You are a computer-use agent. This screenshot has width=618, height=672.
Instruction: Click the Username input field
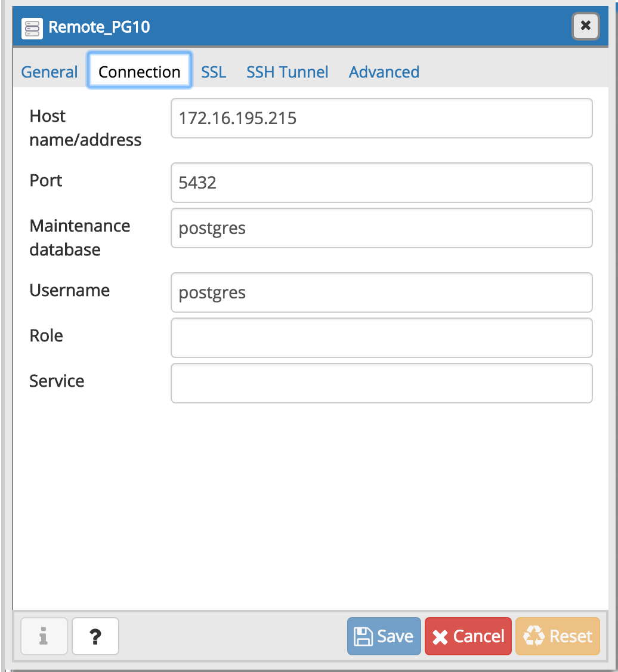pos(381,292)
